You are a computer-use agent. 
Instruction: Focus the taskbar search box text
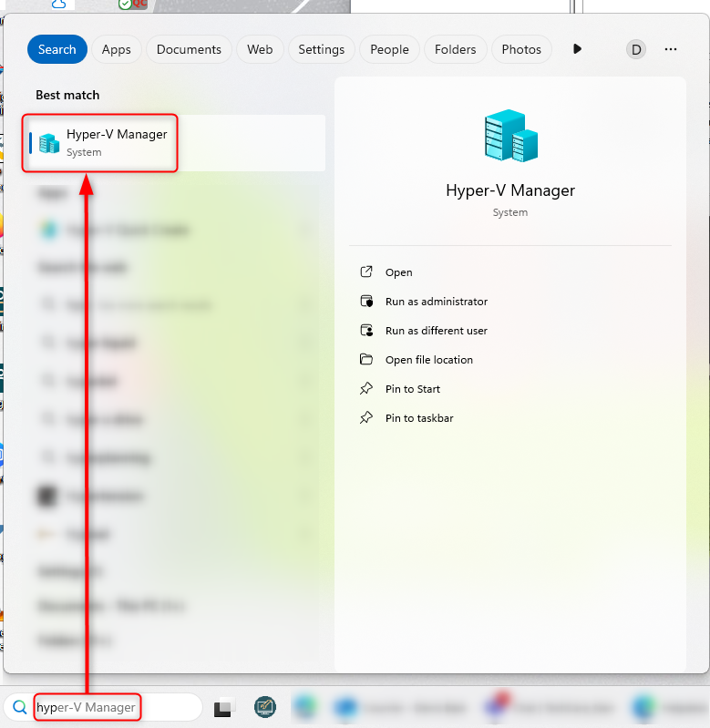86,707
